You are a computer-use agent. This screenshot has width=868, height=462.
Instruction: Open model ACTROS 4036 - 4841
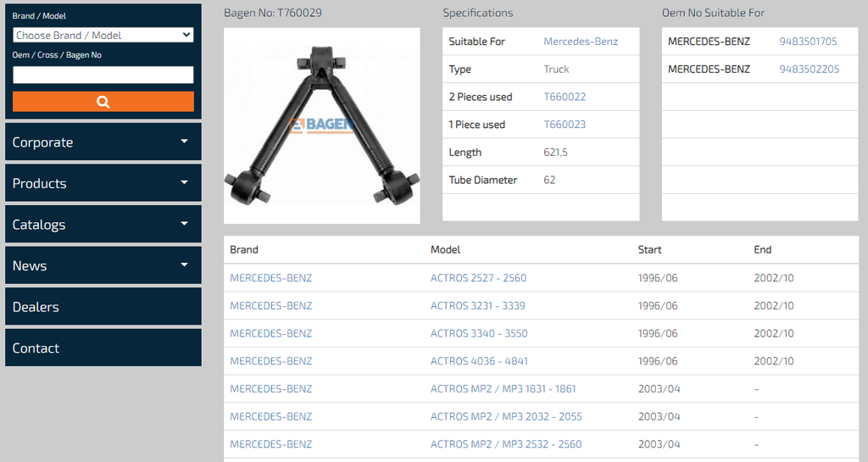(x=480, y=361)
